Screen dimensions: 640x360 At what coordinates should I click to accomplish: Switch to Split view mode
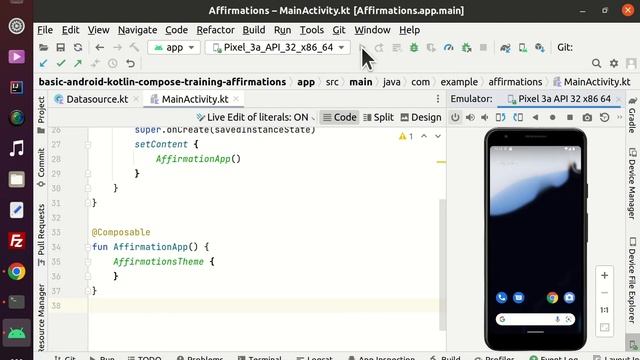[x=378, y=118]
